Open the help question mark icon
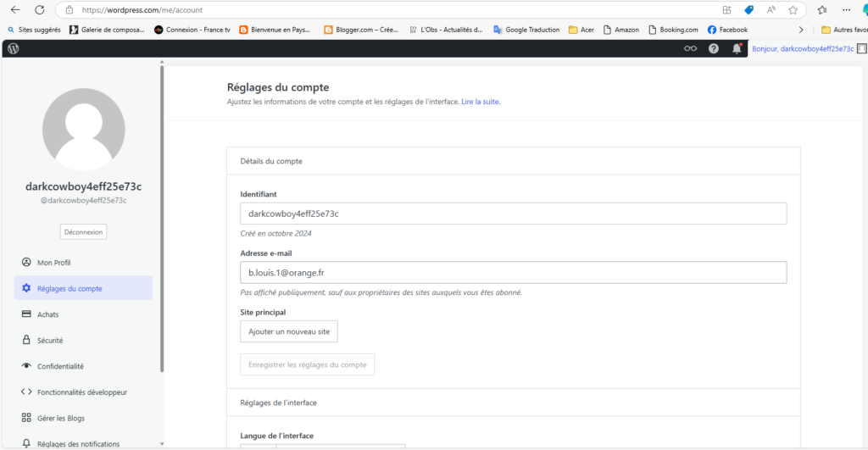Screen dimensions: 868x450 coord(714,48)
